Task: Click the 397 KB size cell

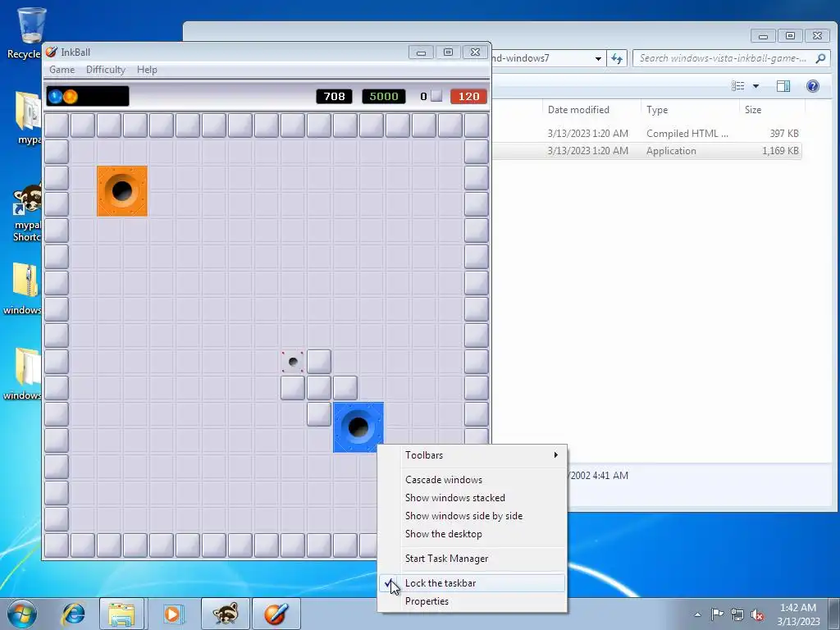Action: pos(783,134)
